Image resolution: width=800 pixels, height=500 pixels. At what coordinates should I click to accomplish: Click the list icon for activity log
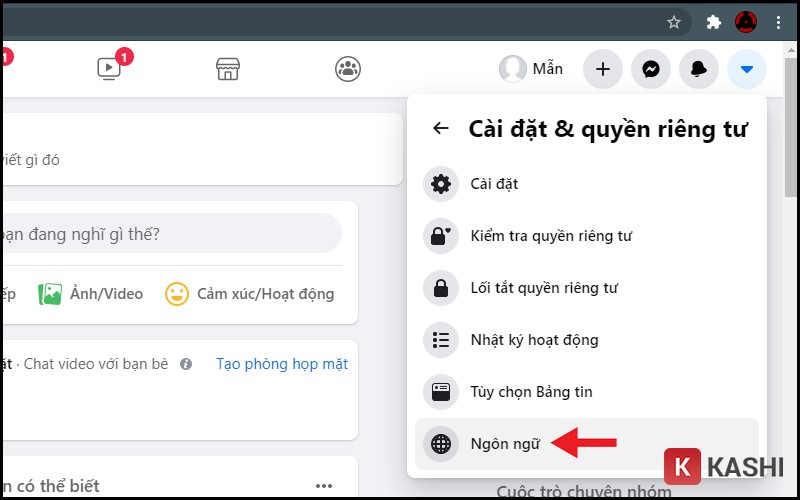pos(441,340)
